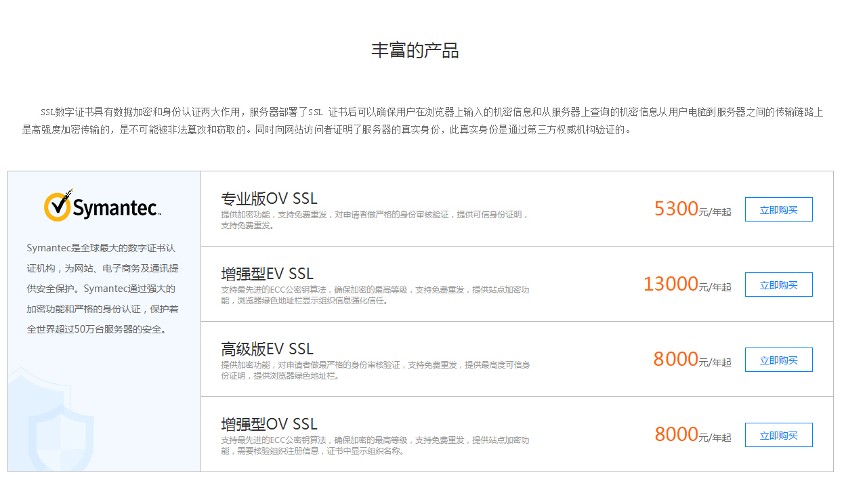Click the 专业版OV SSL description text

[375, 219]
